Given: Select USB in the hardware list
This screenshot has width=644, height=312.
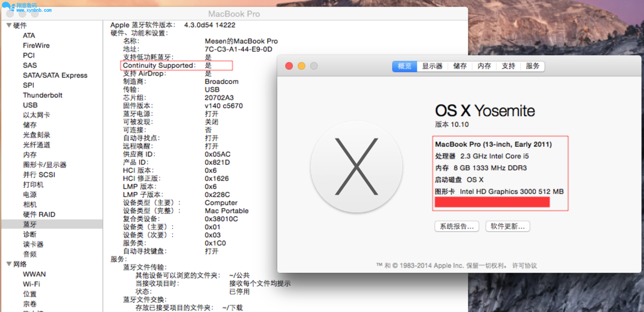Looking at the screenshot, I should coord(30,105).
